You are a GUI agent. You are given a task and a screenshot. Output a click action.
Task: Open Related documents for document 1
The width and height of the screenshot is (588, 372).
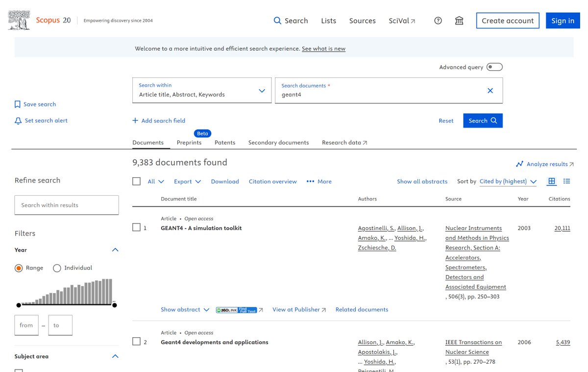pyautogui.click(x=362, y=310)
